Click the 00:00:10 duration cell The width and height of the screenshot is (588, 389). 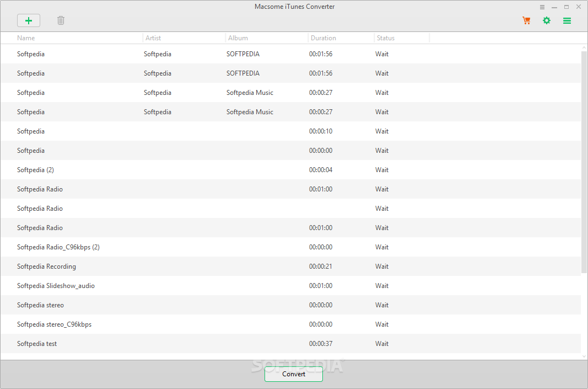[x=321, y=131]
